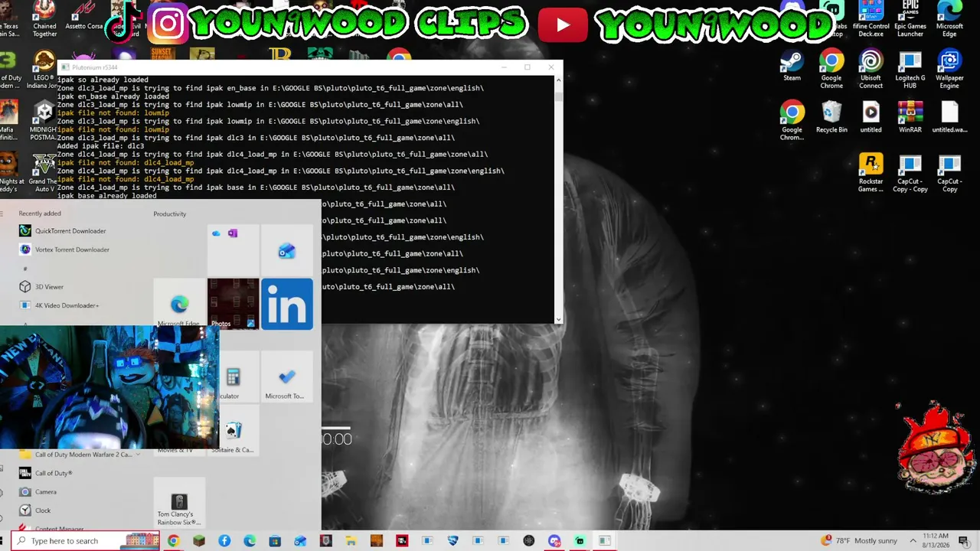Click the console scrollbar down arrow
The height and width of the screenshot is (551, 980).
pyautogui.click(x=558, y=319)
